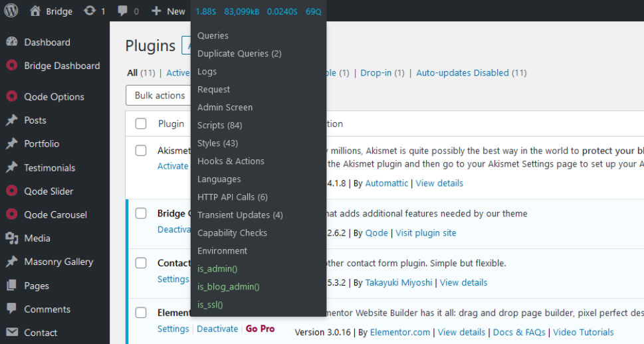Screen dimensions: 644x344
Task: Click the Posts pin icon
Action: [x=12, y=120]
